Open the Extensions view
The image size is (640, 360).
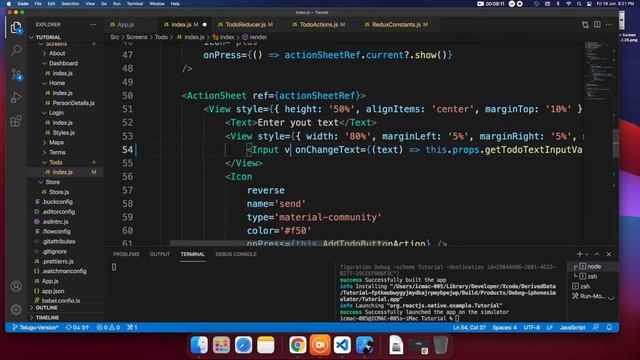(x=16, y=121)
